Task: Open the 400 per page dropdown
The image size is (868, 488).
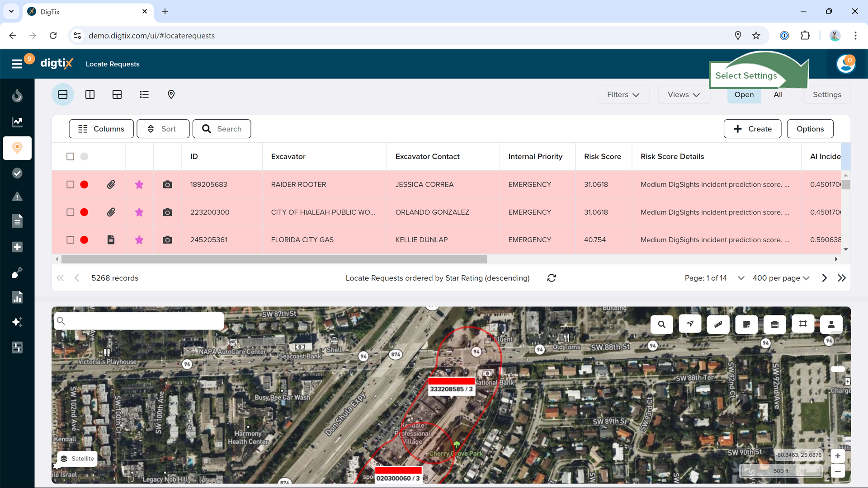Action: click(781, 278)
